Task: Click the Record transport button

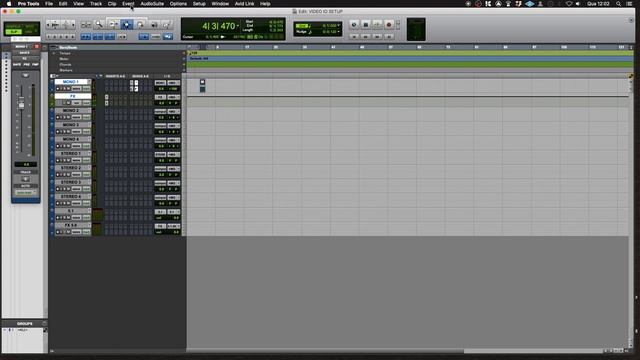Action: (x=389, y=25)
